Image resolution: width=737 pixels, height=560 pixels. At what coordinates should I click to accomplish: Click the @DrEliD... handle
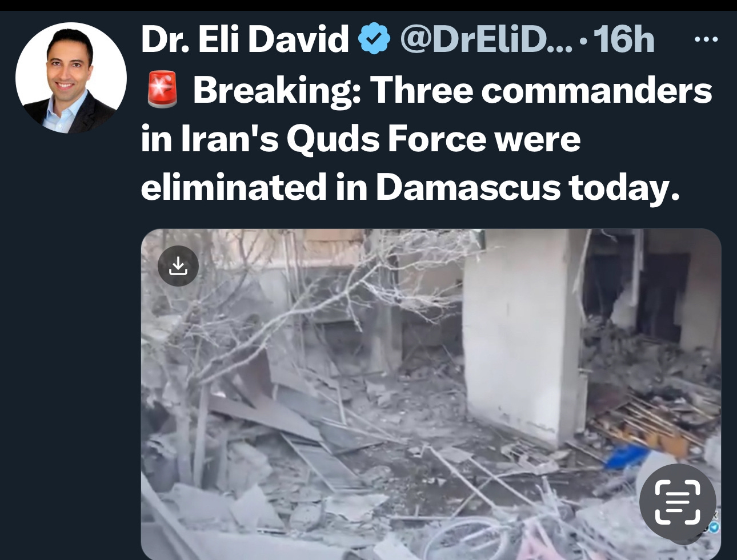(x=486, y=39)
